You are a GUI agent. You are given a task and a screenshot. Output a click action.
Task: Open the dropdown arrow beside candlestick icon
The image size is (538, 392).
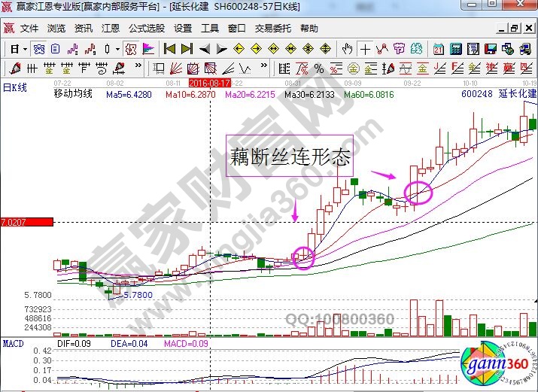coord(117,49)
